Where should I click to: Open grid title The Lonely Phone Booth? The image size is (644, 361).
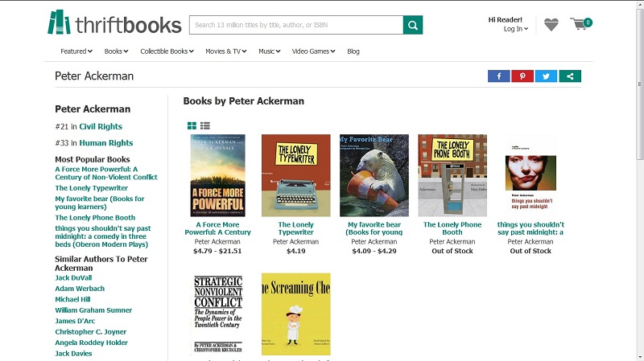tap(452, 228)
